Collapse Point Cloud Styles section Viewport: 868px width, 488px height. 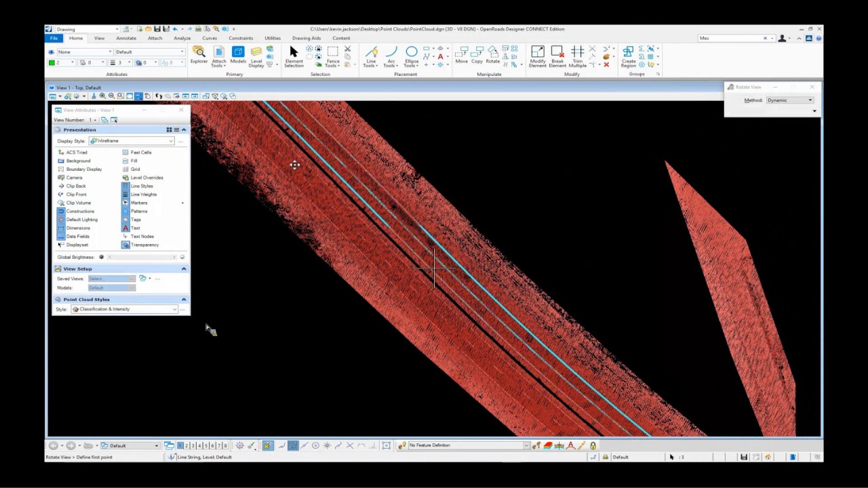(x=184, y=299)
